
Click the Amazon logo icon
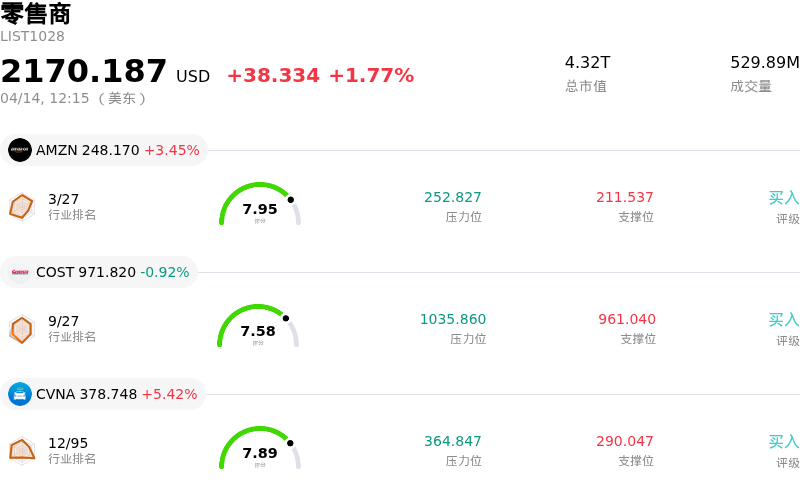coord(20,150)
